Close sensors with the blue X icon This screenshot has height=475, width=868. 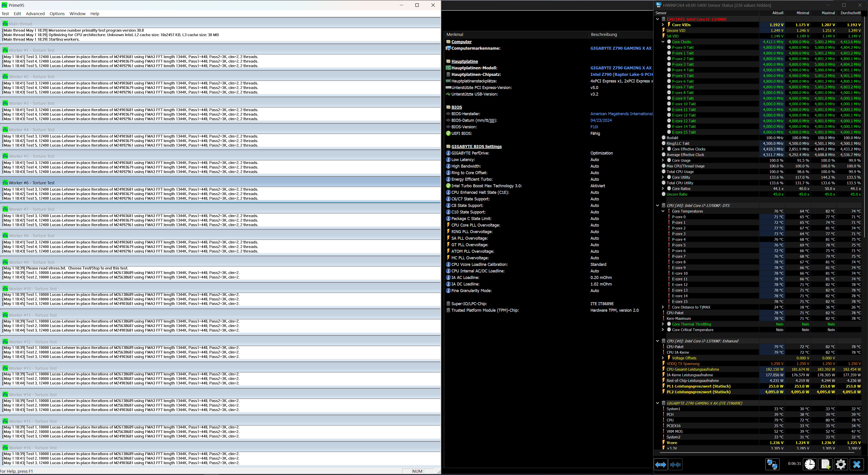coord(856,465)
